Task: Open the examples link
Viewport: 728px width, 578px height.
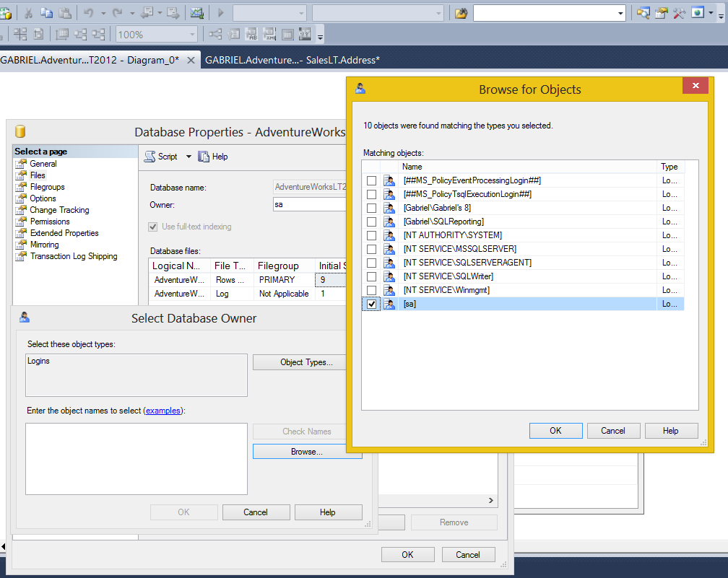Action: (163, 411)
